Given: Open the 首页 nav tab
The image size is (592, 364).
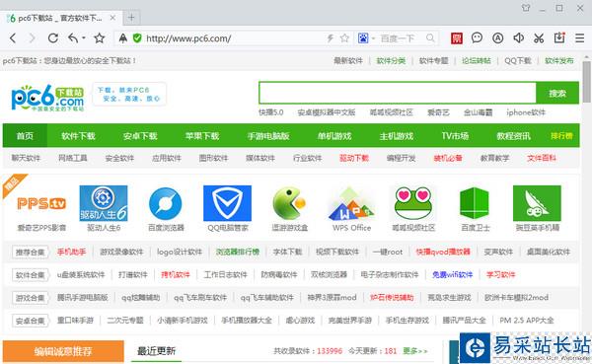Looking at the screenshot, I should (25, 135).
